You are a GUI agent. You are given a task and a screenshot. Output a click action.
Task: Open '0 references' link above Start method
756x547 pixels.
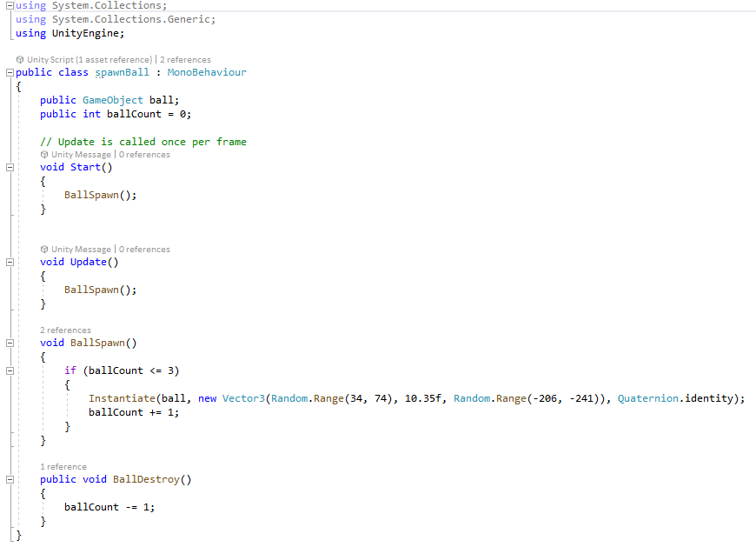[144, 155]
